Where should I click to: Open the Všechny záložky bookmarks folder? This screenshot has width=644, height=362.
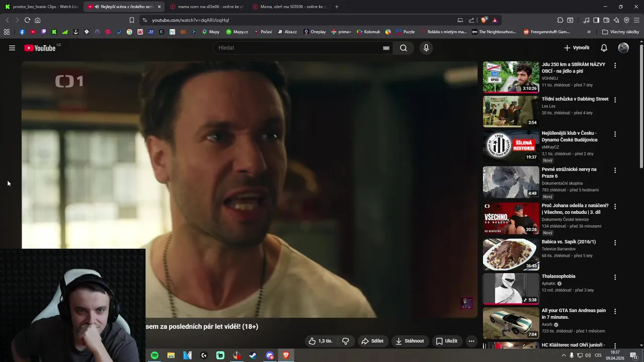(620, 32)
